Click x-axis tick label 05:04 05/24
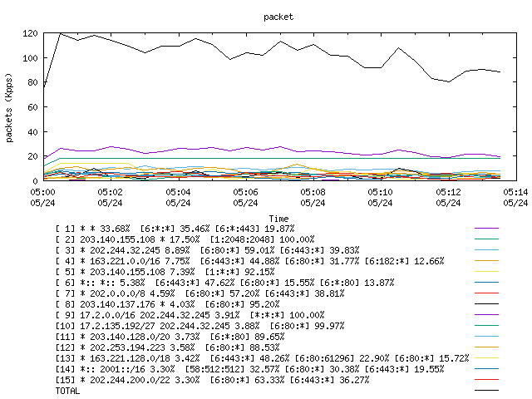Image resolution: width=532 pixels, height=399 pixels. pos(178,198)
